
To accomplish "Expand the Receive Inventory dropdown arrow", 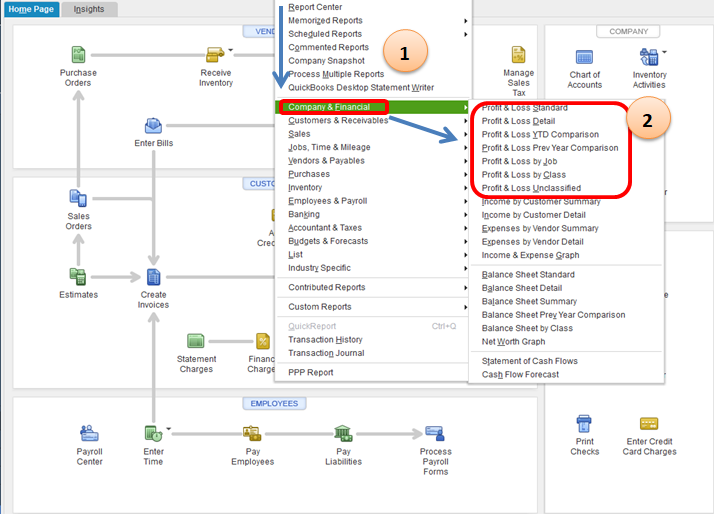I will [x=230, y=50].
